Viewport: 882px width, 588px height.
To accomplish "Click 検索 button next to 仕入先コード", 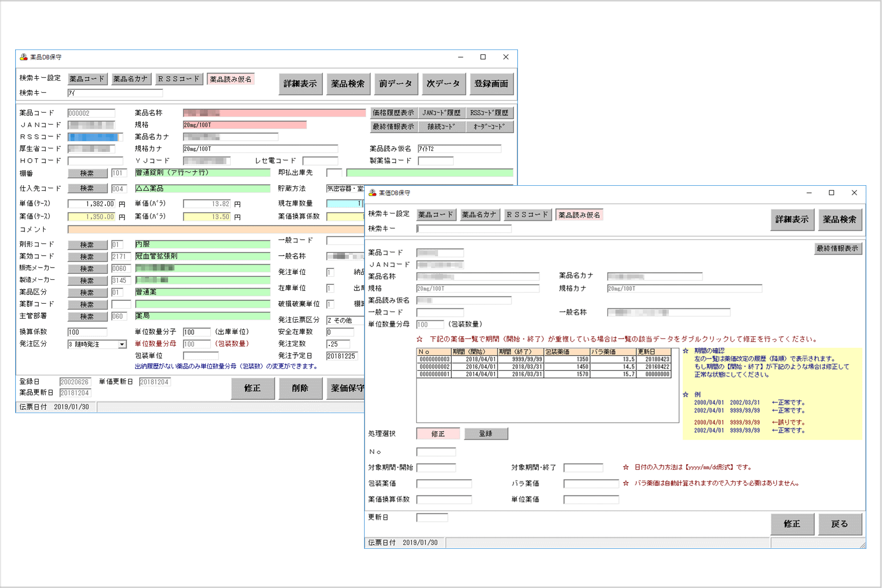I will [x=87, y=189].
